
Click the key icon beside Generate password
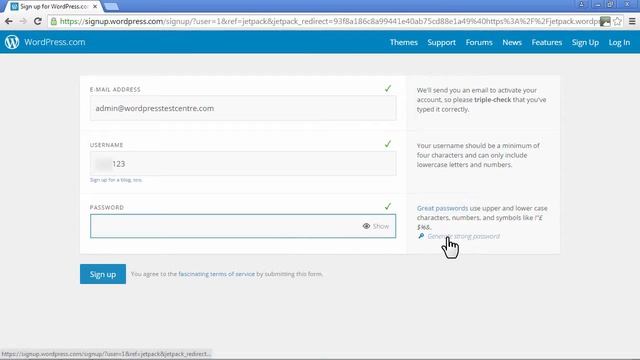click(x=421, y=236)
